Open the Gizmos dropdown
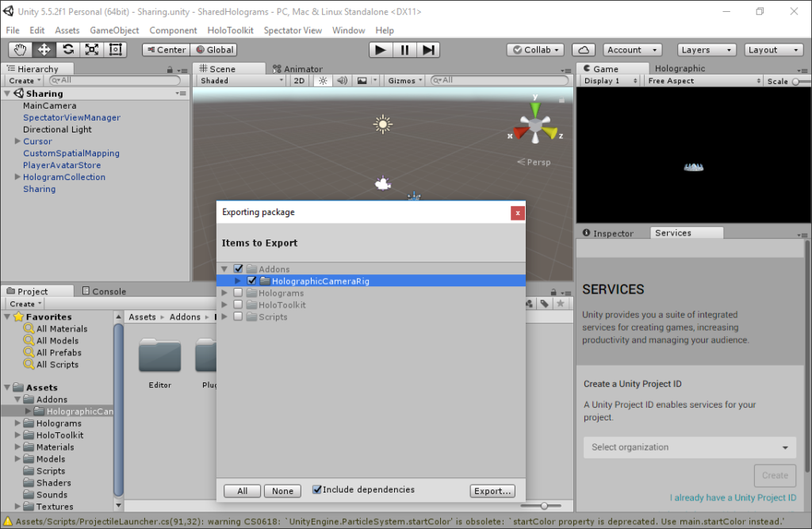This screenshot has width=812, height=529. click(405, 81)
